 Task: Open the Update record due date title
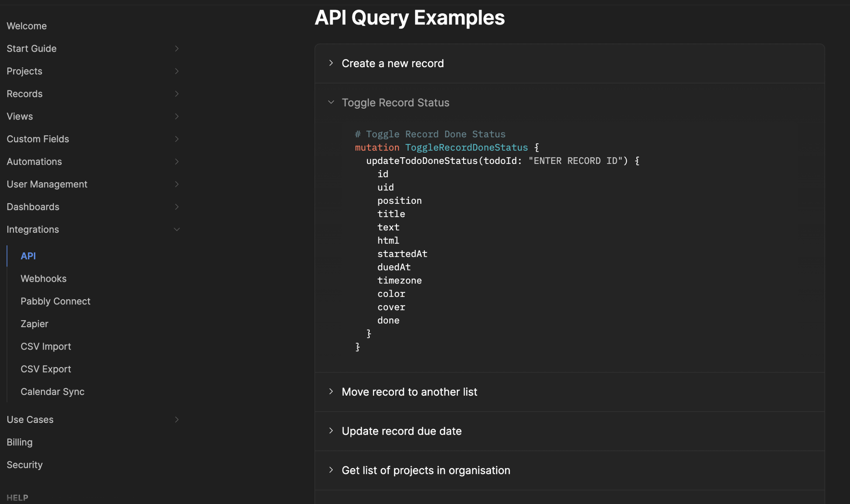(402, 431)
